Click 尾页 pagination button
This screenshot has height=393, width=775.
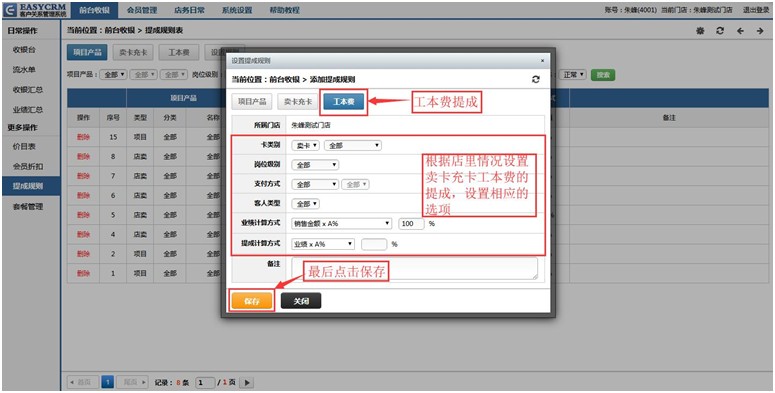(132, 382)
